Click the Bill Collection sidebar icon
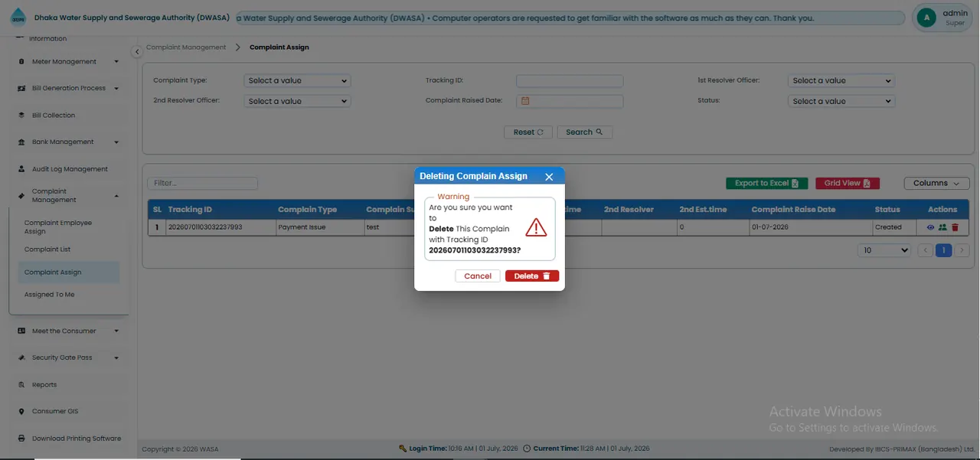The width and height of the screenshot is (980, 460). pyautogui.click(x=21, y=116)
